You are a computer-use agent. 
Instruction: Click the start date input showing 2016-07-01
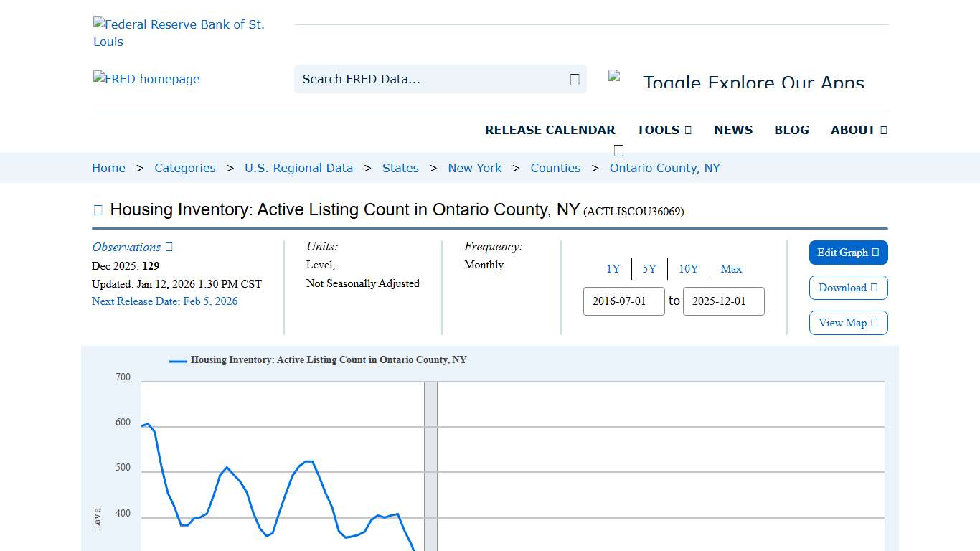pos(623,301)
